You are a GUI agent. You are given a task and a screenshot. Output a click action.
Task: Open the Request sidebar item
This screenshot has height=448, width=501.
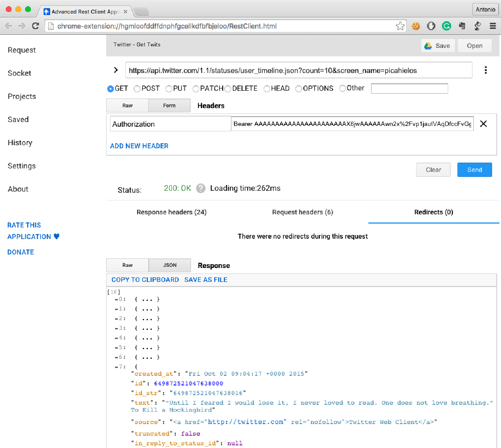[22, 50]
